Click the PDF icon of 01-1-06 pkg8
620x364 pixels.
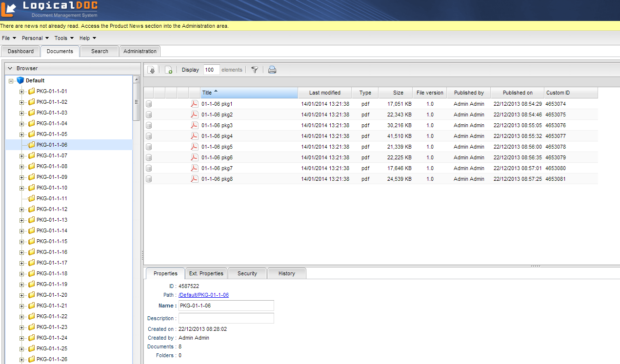194,179
